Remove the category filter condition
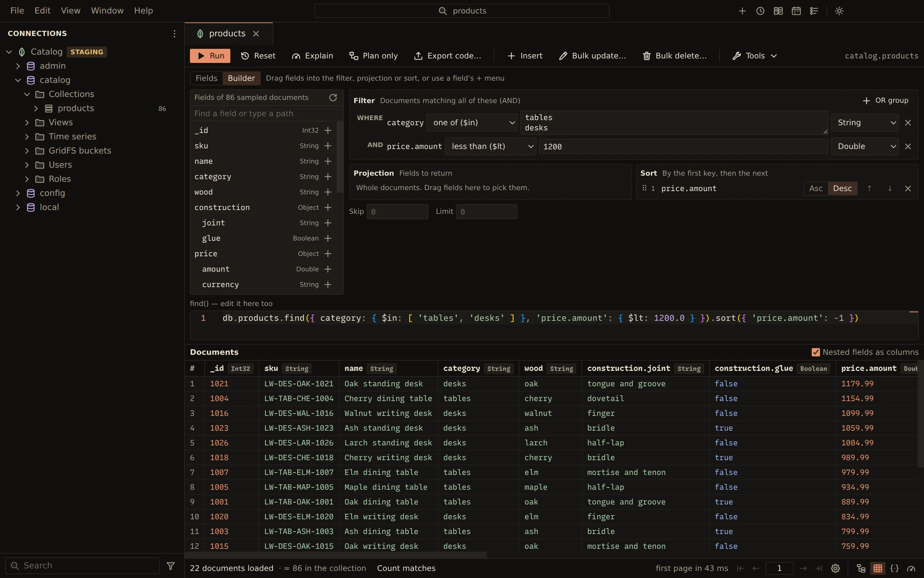 (x=908, y=123)
